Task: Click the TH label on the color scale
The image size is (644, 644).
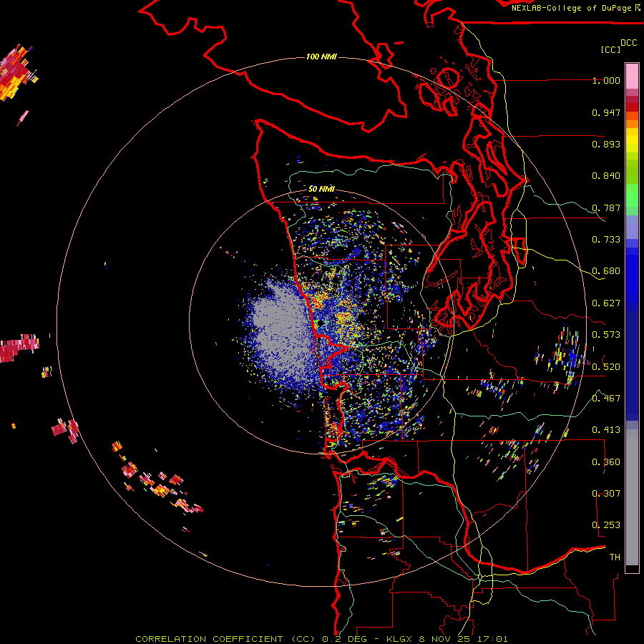Action: (615, 557)
